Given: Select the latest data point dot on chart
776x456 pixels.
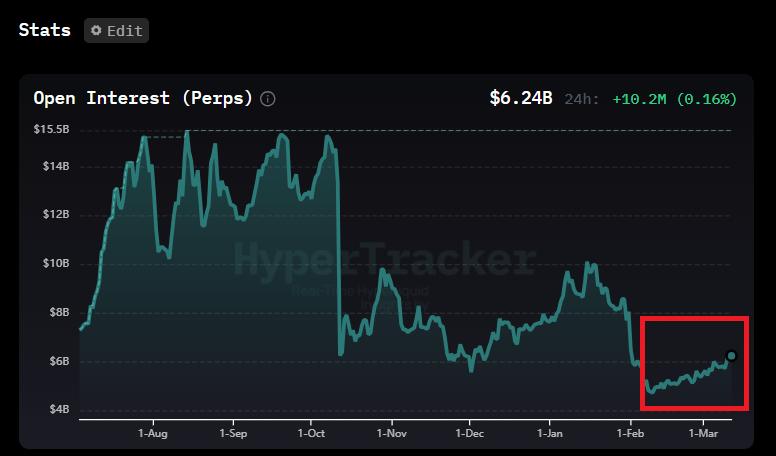Looking at the screenshot, I should [731, 356].
